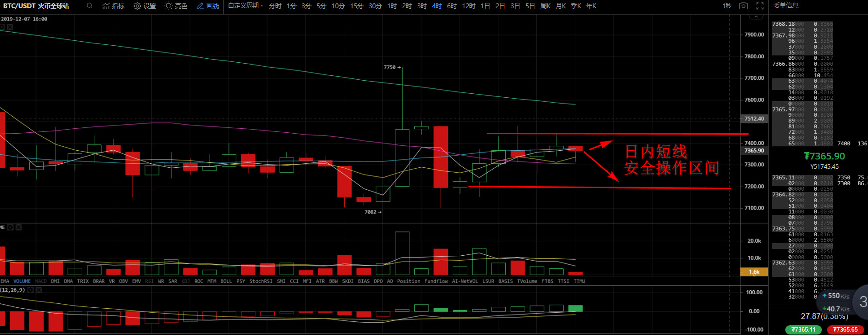
Task: Open 设置 settings with the gear icon
Action: (144, 6)
